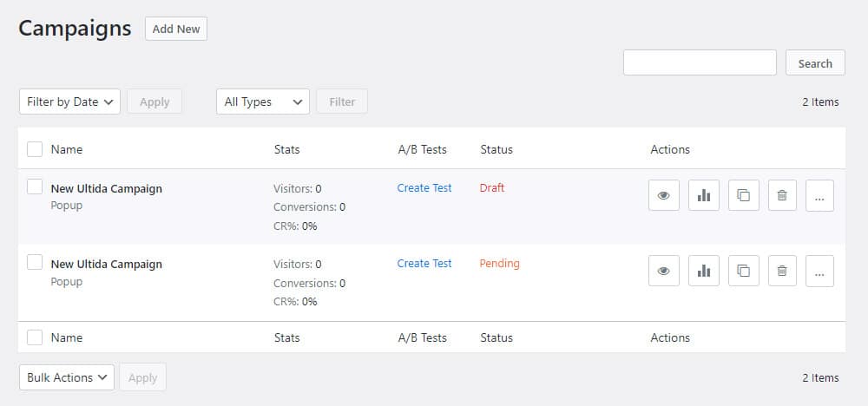Open more options for Draft campaign
The image size is (868, 406).
(x=820, y=195)
